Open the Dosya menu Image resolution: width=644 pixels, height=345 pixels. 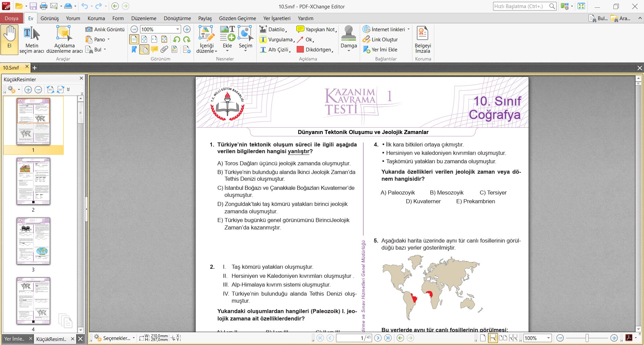coord(11,18)
